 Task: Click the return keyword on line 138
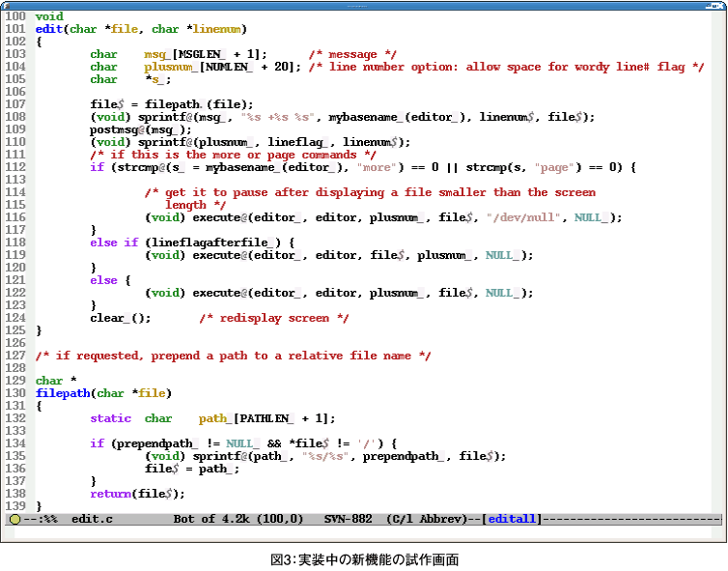pos(110,494)
